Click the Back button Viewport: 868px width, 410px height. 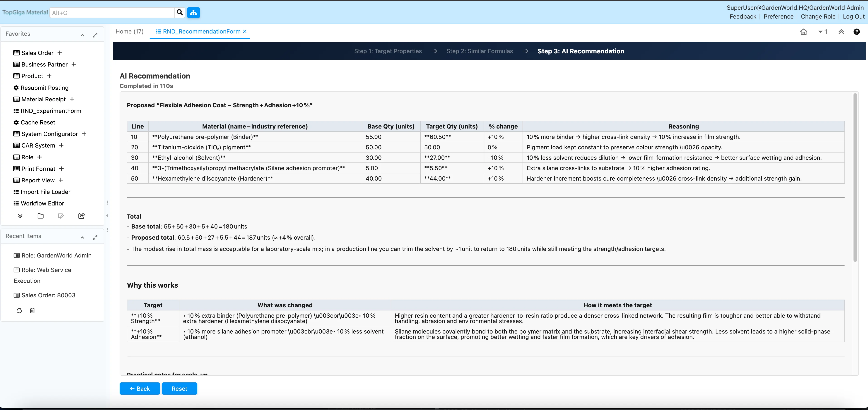pyautogui.click(x=140, y=389)
